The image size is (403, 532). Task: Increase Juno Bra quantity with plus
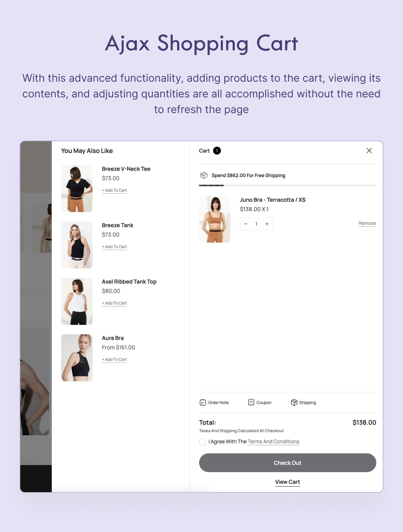[267, 224]
